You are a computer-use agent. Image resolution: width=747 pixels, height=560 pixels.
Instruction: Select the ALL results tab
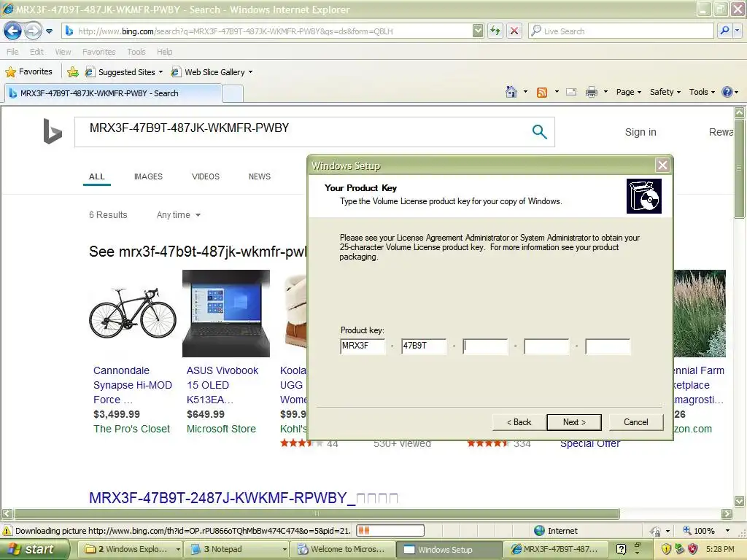[x=97, y=176]
